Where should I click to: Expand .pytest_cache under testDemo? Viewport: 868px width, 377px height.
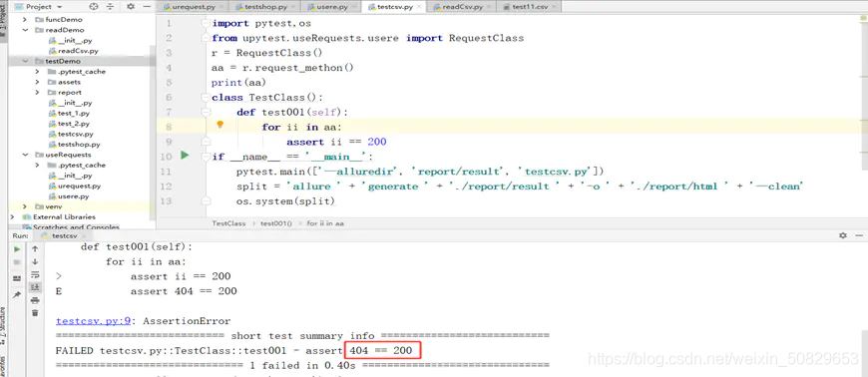pyautogui.click(x=37, y=72)
